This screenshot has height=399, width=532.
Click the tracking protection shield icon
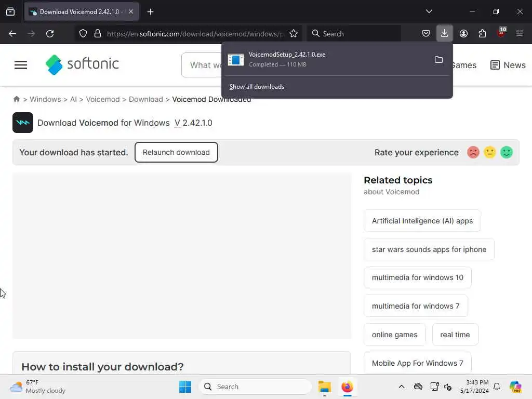pyautogui.click(x=83, y=34)
